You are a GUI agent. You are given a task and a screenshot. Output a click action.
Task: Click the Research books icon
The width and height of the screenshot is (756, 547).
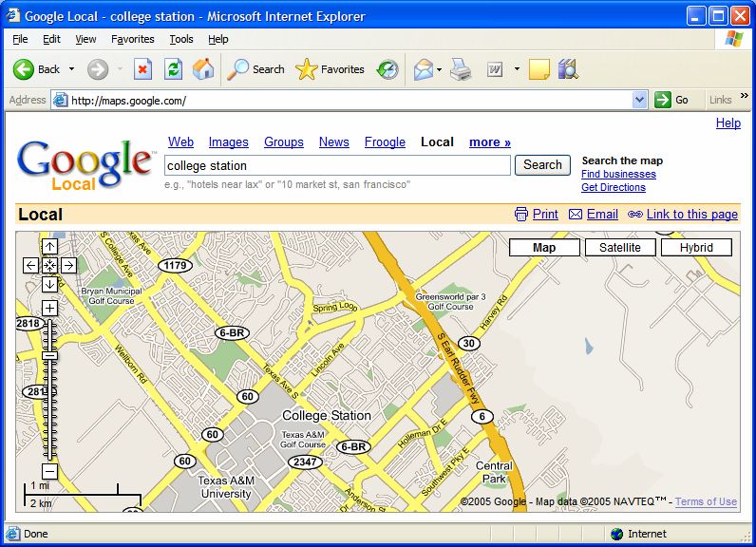click(568, 69)
